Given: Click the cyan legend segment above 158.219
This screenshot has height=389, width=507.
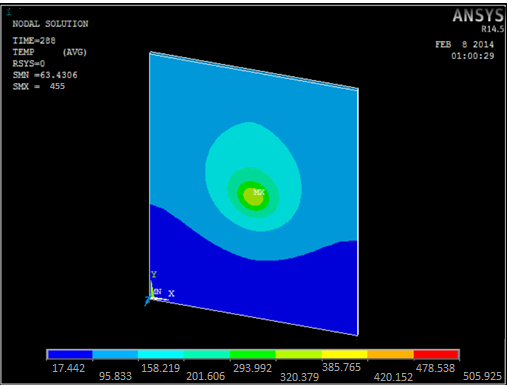Looking at the screenshot, I should click(161, 354).
